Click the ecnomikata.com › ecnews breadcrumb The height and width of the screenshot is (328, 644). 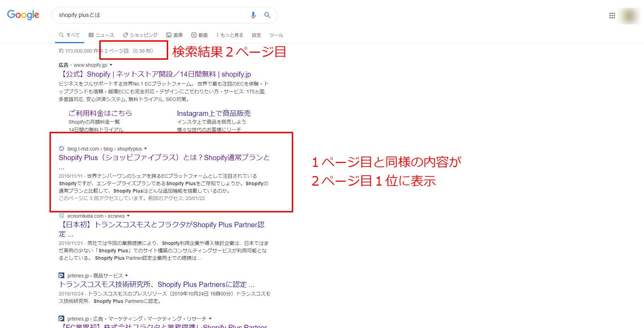[96, 216]
